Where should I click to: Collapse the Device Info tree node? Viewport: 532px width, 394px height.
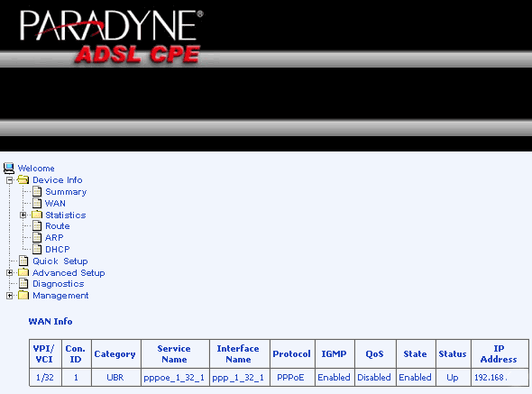click(x=10, y=180)
